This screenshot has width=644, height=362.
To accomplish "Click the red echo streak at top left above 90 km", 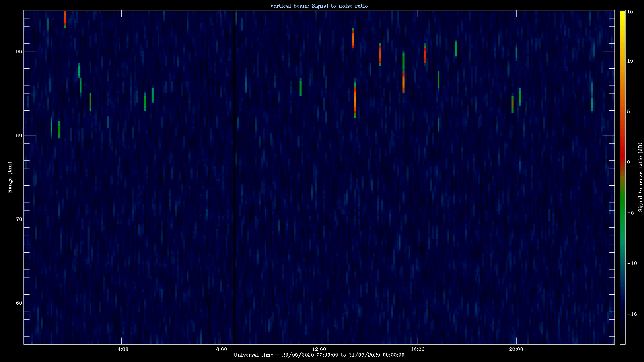I will [x=65, y=19].
